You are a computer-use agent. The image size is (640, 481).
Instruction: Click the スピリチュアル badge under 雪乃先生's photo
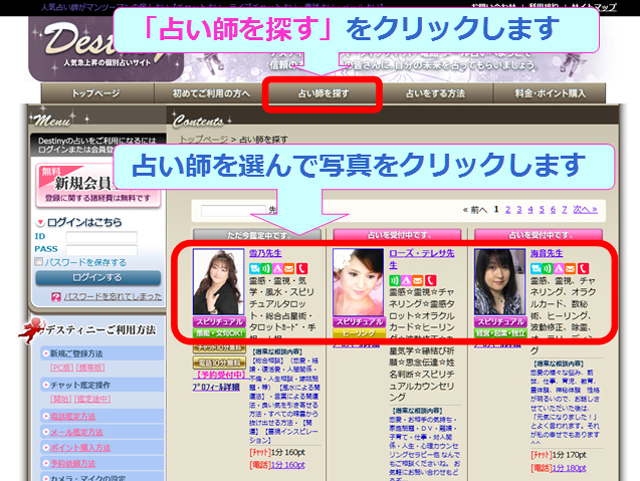pyautogui.click(x=219, y=322)
